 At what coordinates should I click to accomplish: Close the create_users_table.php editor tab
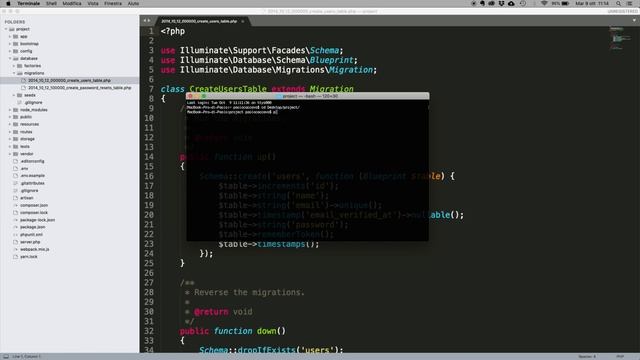pos(243,21)
